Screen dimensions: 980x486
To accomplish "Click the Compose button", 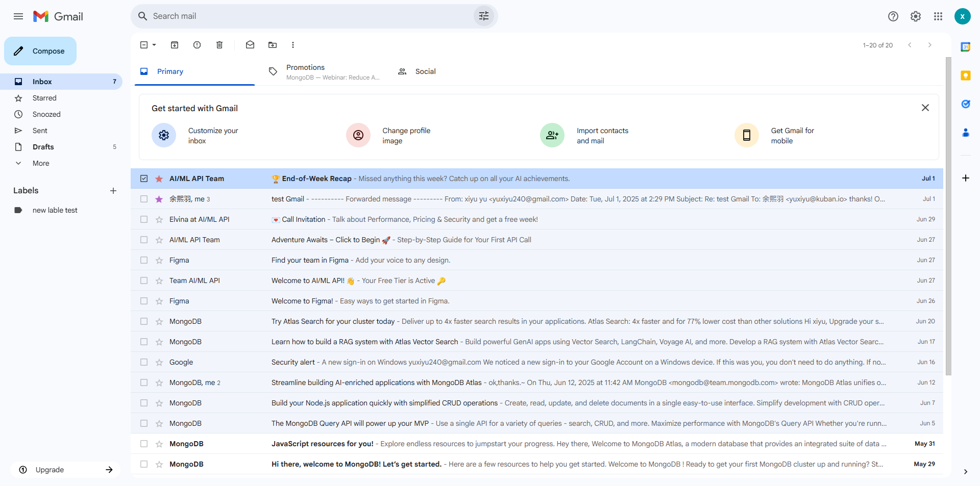I will [40, 51].
